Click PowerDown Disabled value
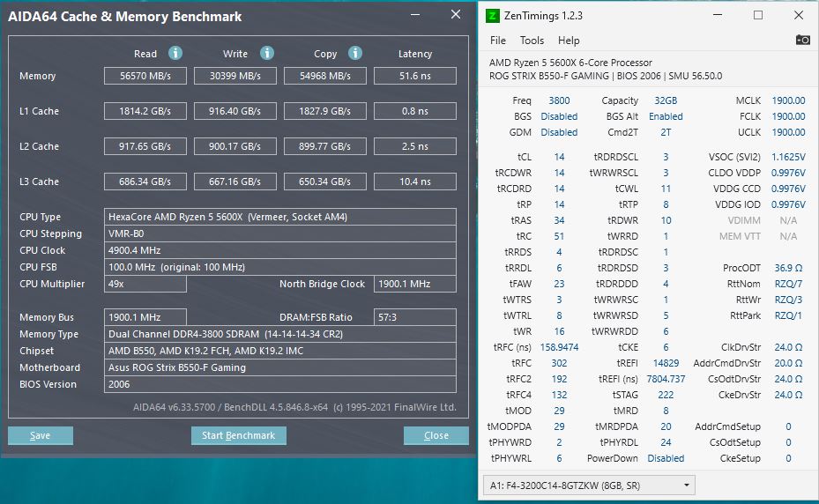Viewport: 819px width, 504px height. click(x=666, y=458)
